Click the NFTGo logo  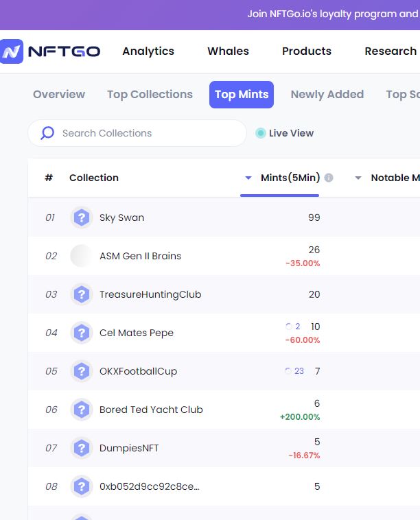tap(50, 51)
